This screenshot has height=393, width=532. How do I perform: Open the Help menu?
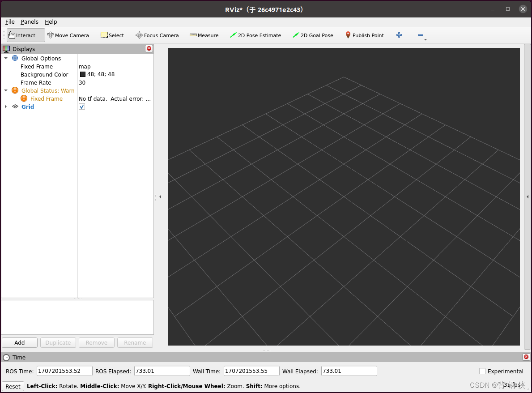coord(51,22)
